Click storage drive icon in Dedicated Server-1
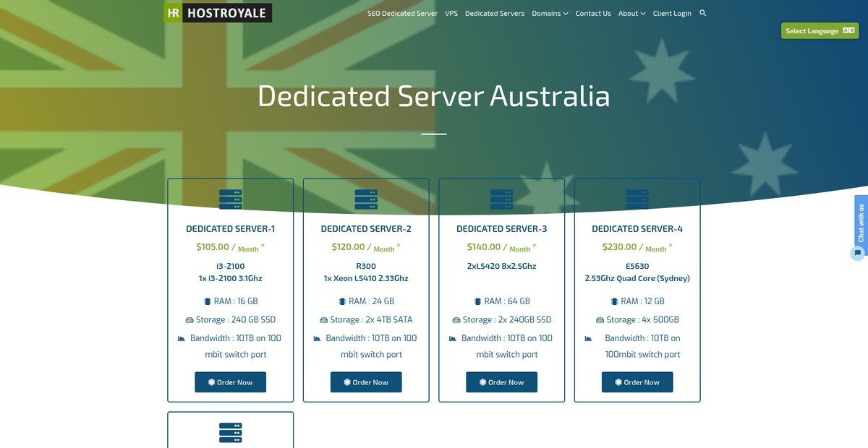Viewport: 868px width, 448px height. click(x=190, y=320)
